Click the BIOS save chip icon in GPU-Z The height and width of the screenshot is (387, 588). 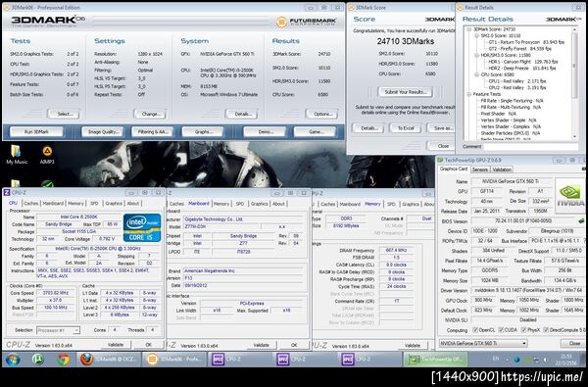point(581,220)
